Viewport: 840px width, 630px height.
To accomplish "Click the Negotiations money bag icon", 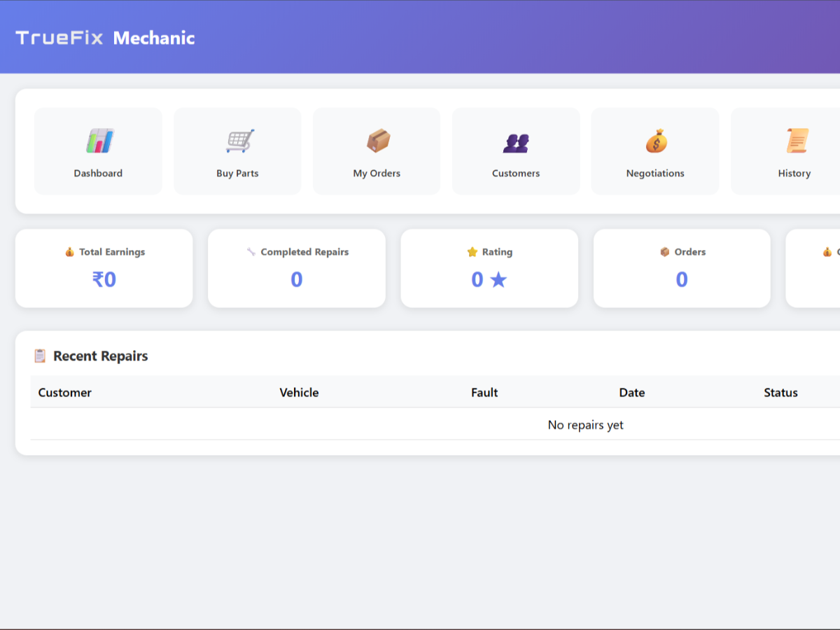I will pyautogui.click(x=656, y=141).
